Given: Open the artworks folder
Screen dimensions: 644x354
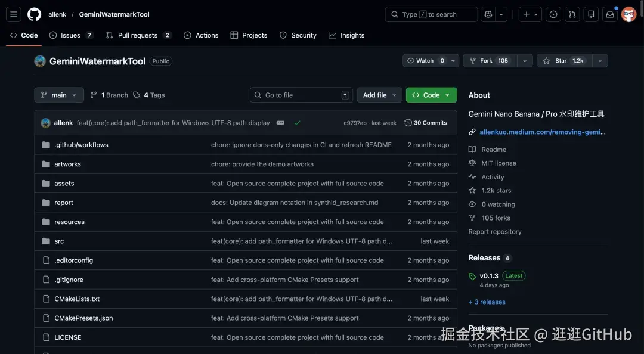Looking at the screenshot, I should (67, 164).
